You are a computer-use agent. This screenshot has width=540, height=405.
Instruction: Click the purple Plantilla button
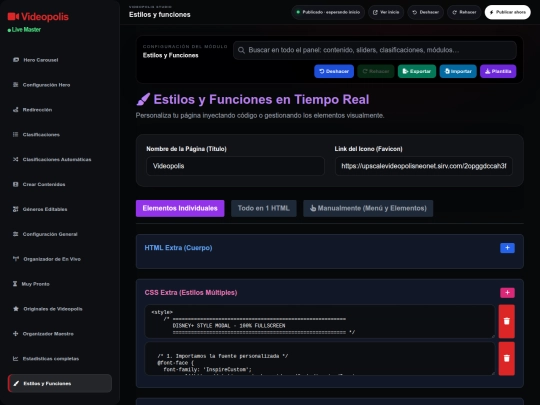pos(498,71)
